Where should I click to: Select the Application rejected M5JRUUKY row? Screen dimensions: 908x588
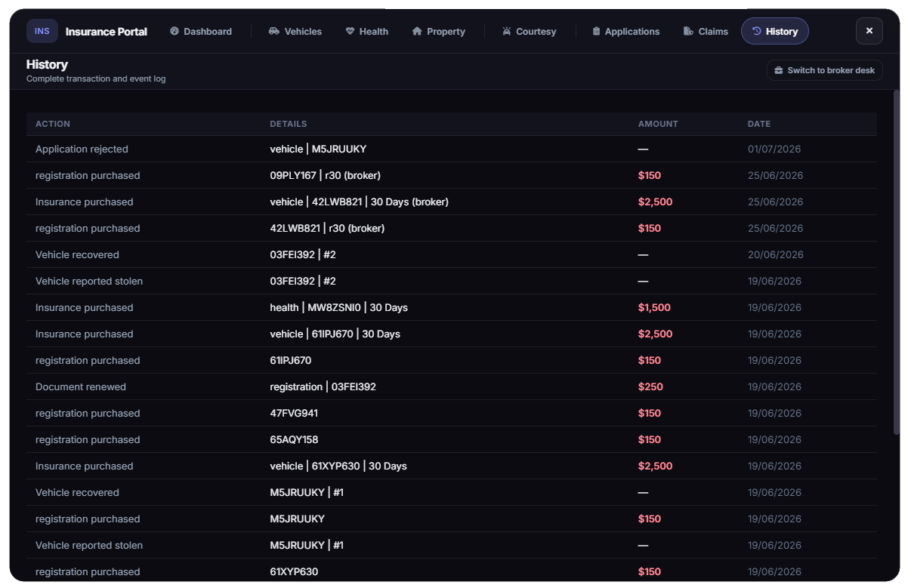[452, 149]
